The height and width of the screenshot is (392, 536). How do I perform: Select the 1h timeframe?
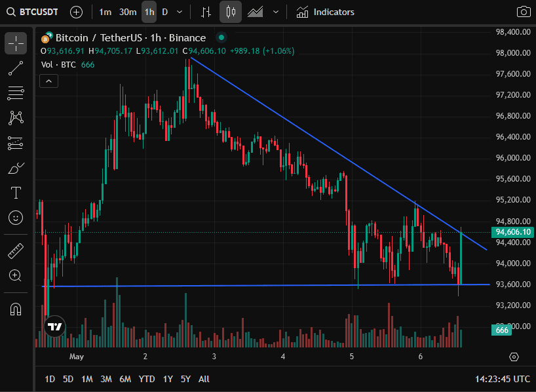(x=149, y=12)
